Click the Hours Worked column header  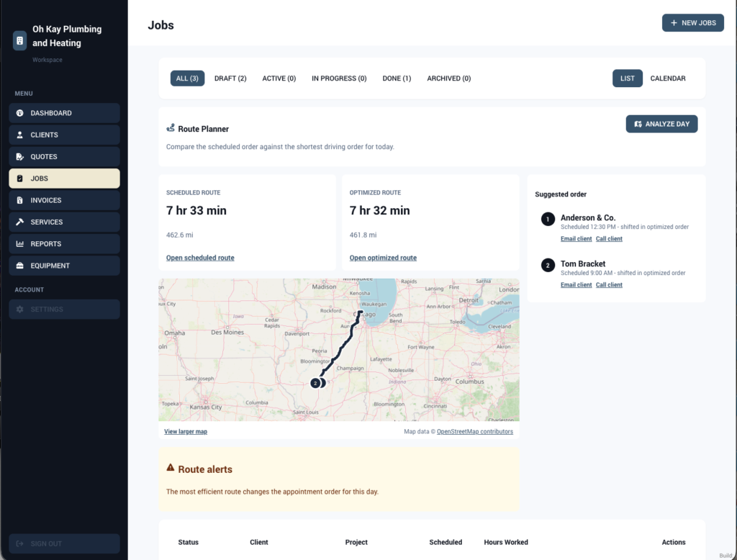coord(506,542)
